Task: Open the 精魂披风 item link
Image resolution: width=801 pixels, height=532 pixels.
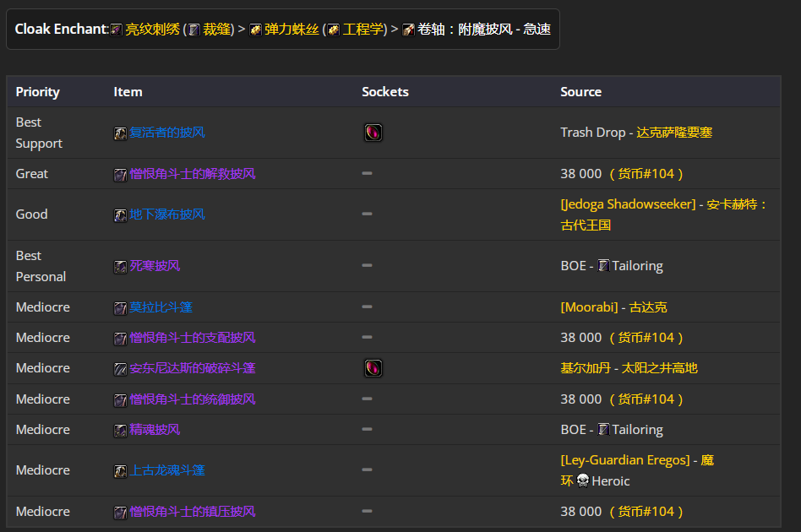Action: (155, 430)
